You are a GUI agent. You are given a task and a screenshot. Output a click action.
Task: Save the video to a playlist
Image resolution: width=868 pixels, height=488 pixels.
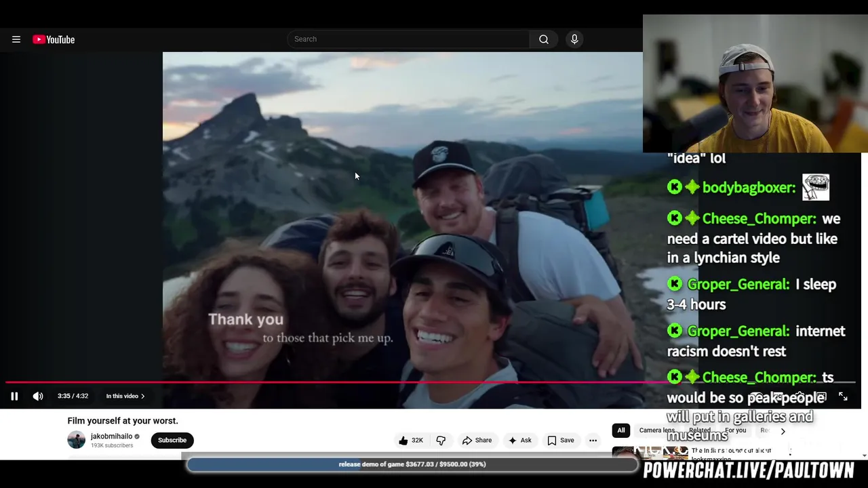[x=560, y=440]
